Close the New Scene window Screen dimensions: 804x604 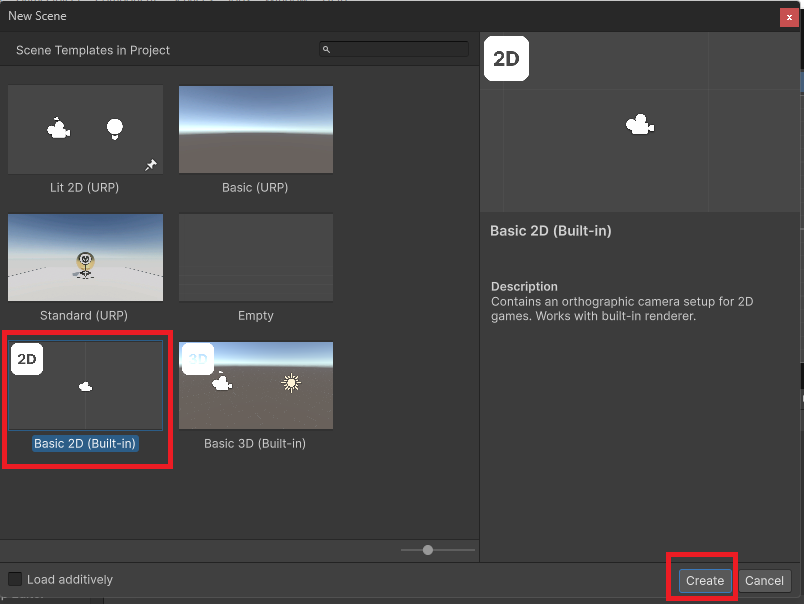pos(789,17)
